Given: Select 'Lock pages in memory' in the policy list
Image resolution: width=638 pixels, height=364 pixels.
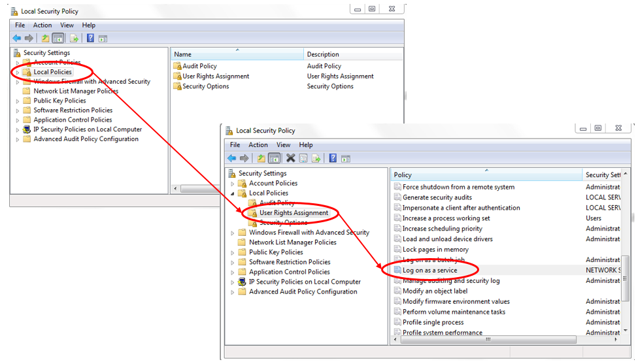Looking at the screenshot, I should pos(435,250).
